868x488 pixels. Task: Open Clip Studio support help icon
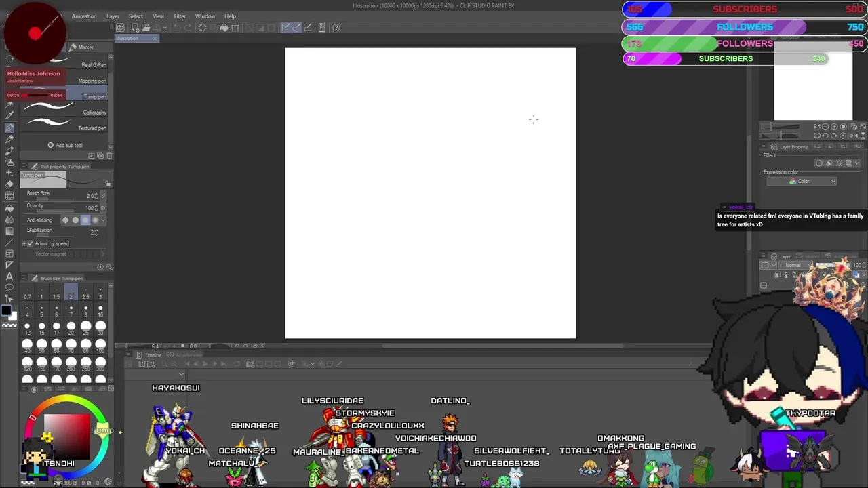[337, 28]
